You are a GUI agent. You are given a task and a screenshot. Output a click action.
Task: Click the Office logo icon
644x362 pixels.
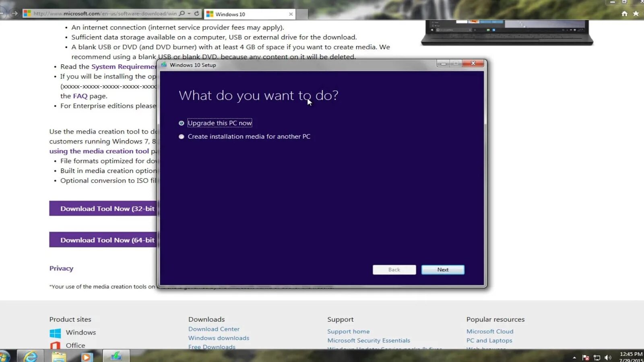(55, 346)
